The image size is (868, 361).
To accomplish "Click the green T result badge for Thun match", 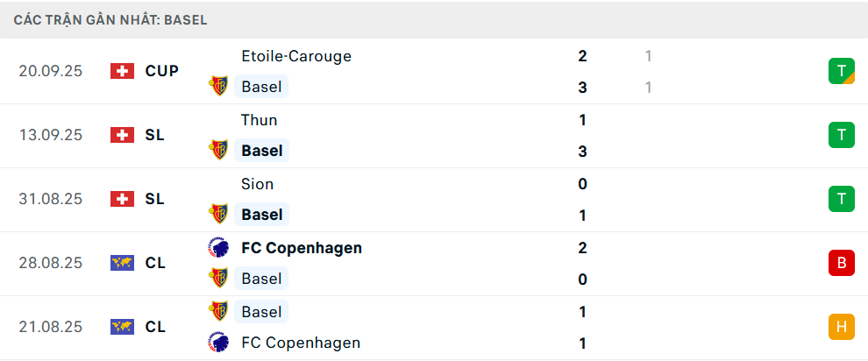I will (841, 135).
